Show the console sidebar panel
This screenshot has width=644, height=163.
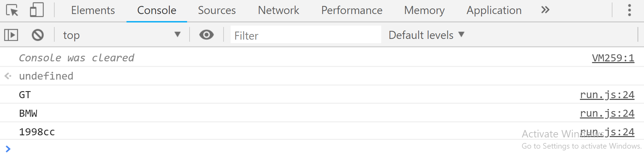[11, 35]
